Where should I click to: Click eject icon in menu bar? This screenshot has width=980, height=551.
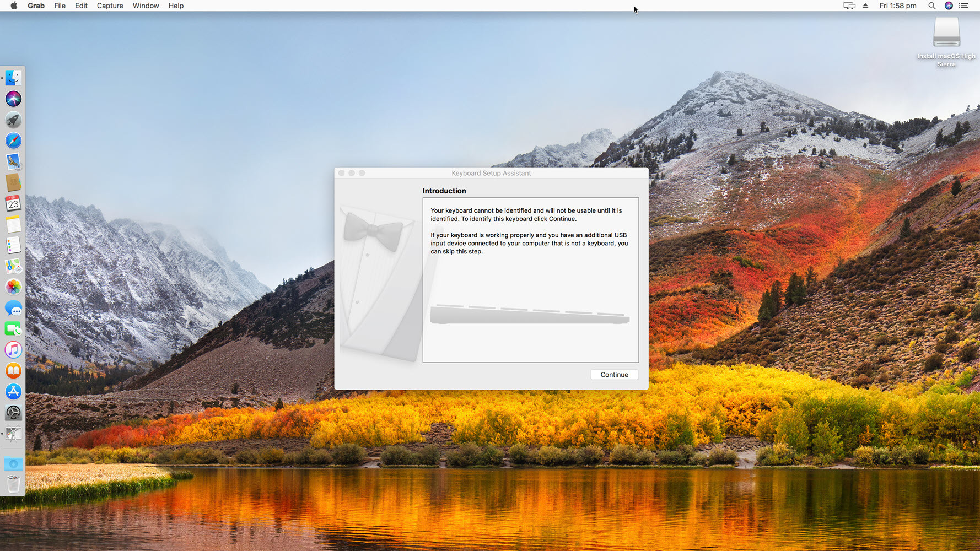point(865,6)
